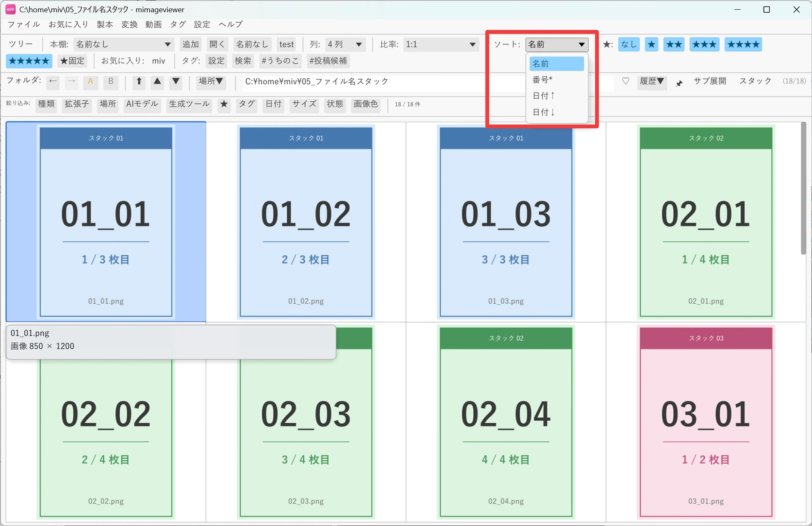The height and width of the screenshot is (526, 812).
Task: Click the 追加 bookshelf button
Action: click(x=191, y=44)
